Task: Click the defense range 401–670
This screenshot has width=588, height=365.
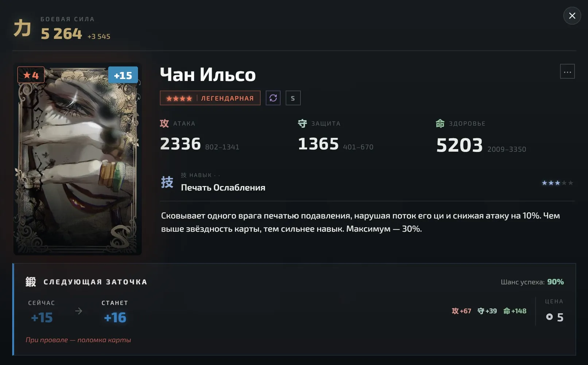Action: click(x=358, y=147)
